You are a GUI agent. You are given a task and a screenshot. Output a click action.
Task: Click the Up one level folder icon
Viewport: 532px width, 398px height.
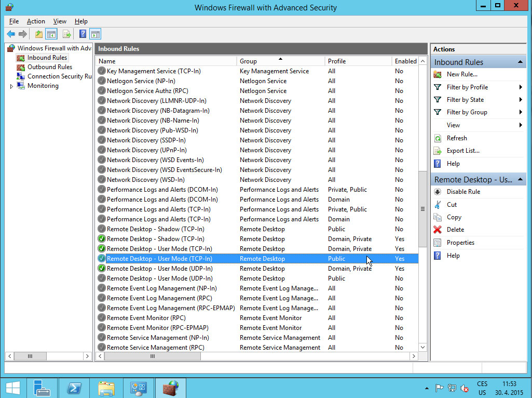coord(39,34)
